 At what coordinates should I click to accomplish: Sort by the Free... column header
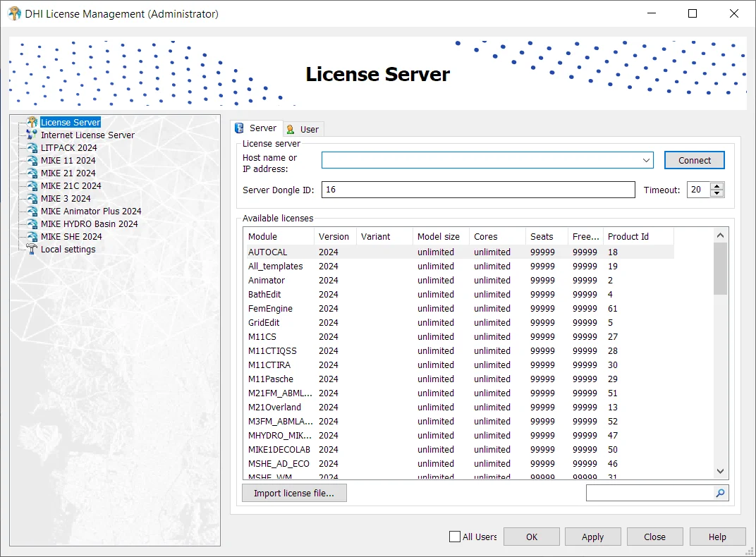click(x=585, y=237)
